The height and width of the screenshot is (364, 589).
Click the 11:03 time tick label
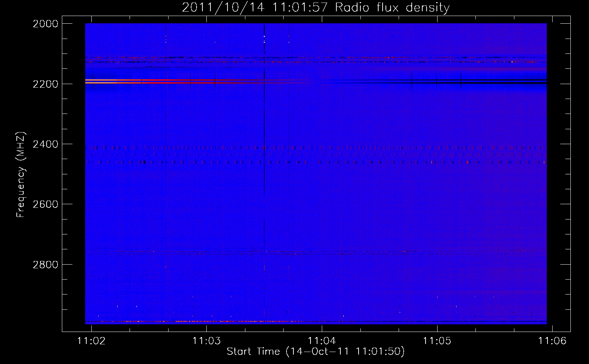click(x=207, y=341)
